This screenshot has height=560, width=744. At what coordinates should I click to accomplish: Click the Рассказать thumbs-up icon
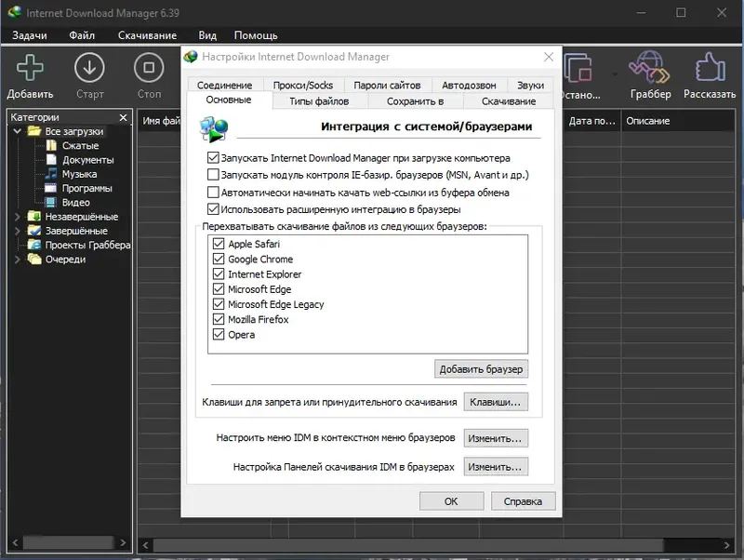coord(710,67)
